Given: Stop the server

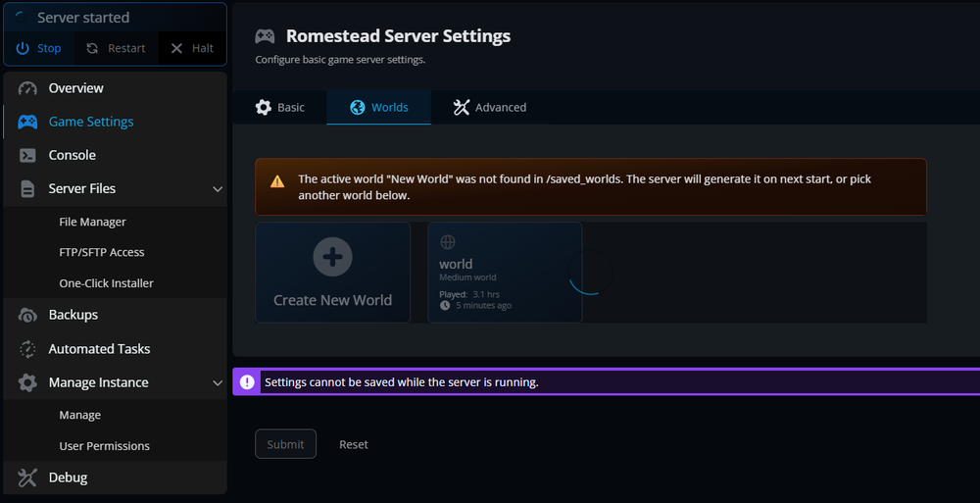Looking at the screenshot, I should 39,48.
